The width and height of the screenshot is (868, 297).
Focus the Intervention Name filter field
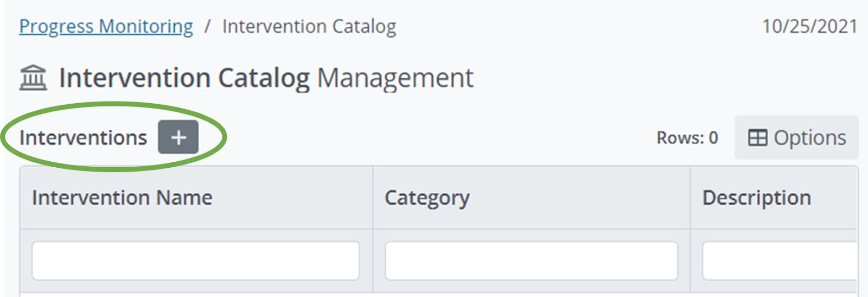[x=195, y=261]
